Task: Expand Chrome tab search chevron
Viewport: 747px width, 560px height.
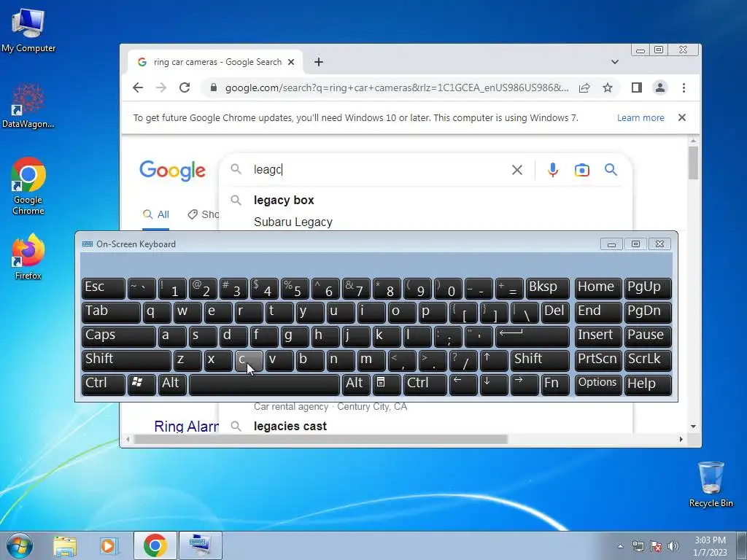Action: pos(614,62)
